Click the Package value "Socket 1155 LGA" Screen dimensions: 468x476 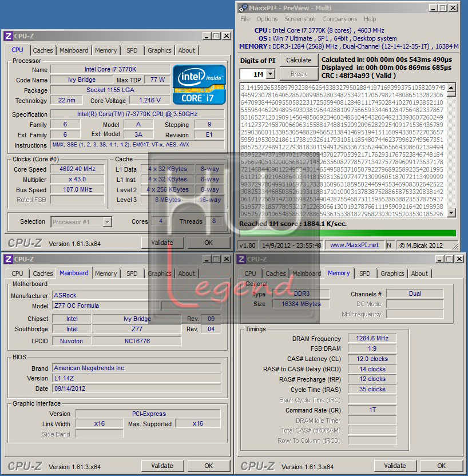tap(110, 90)
